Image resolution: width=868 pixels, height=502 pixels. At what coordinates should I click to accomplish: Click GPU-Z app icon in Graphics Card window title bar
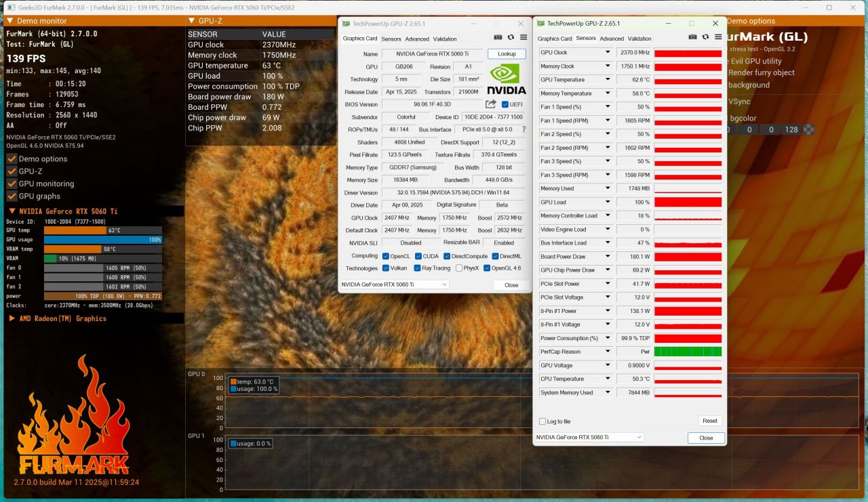click(x=346, y=24)
